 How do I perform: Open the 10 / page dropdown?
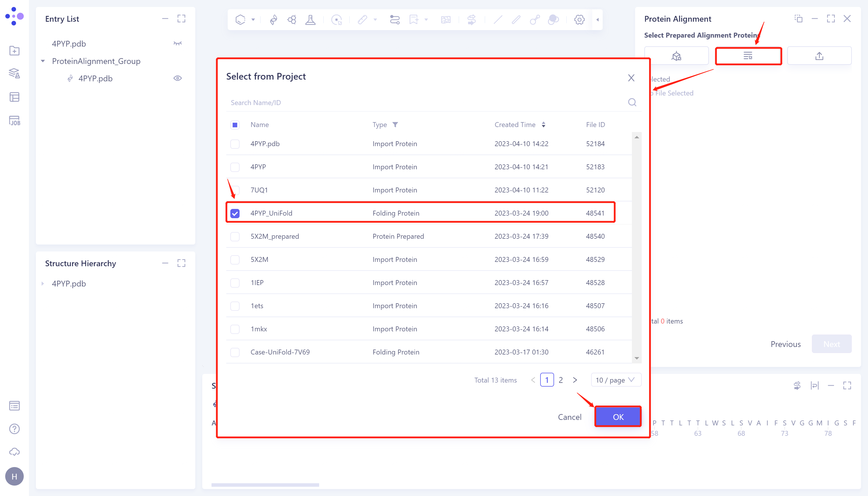616,379
